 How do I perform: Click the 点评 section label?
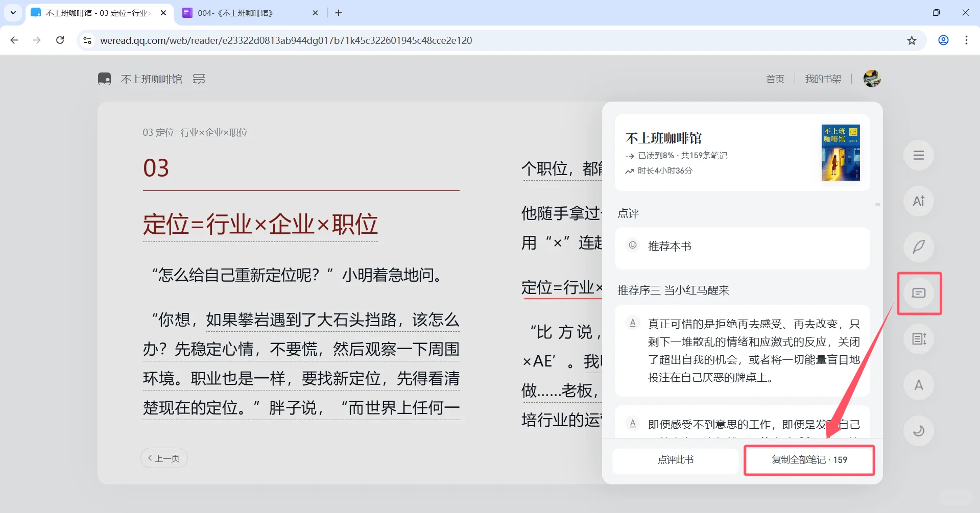[628, 213]
